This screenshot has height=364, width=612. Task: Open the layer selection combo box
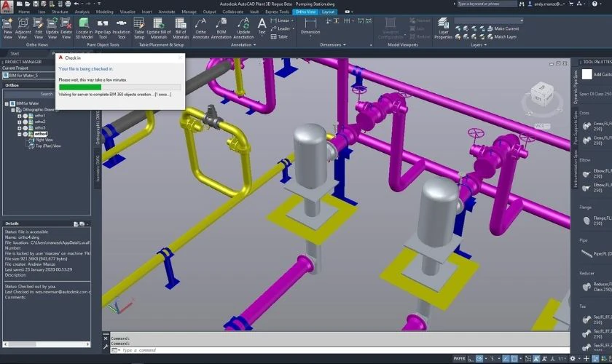pos(489,20)
